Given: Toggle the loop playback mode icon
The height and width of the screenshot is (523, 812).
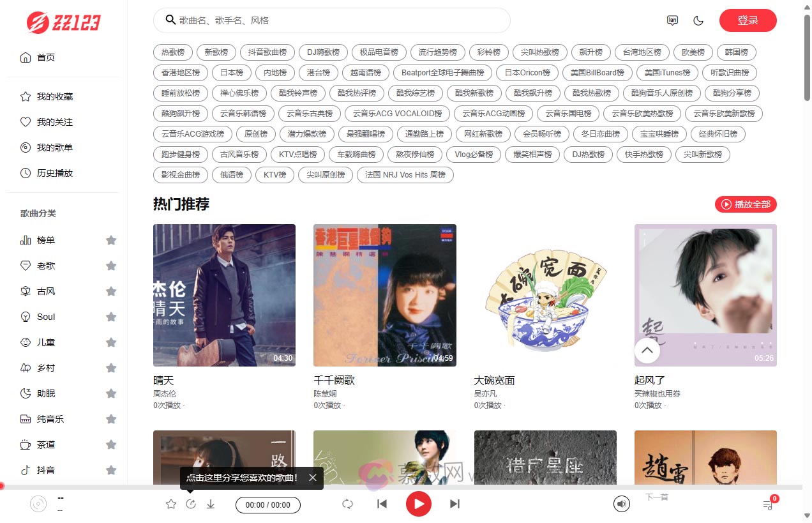Looking at the screenshot, I should tap(347, 504).
